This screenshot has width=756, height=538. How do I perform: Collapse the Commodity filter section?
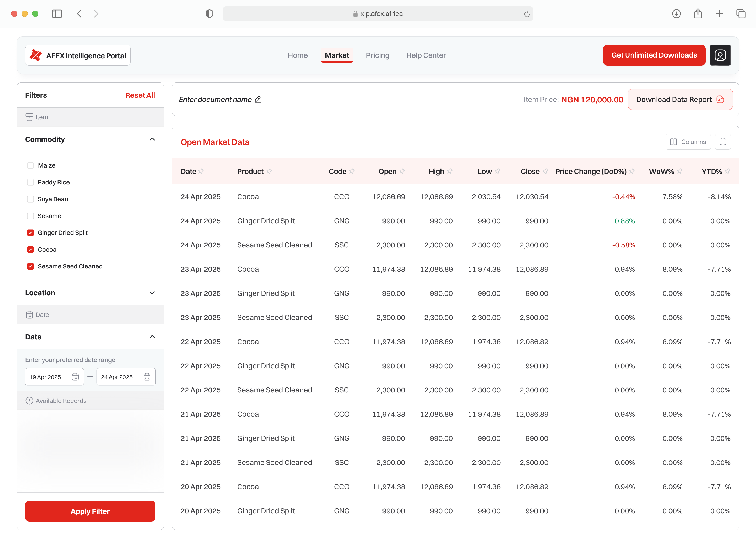tap(152, 139)
